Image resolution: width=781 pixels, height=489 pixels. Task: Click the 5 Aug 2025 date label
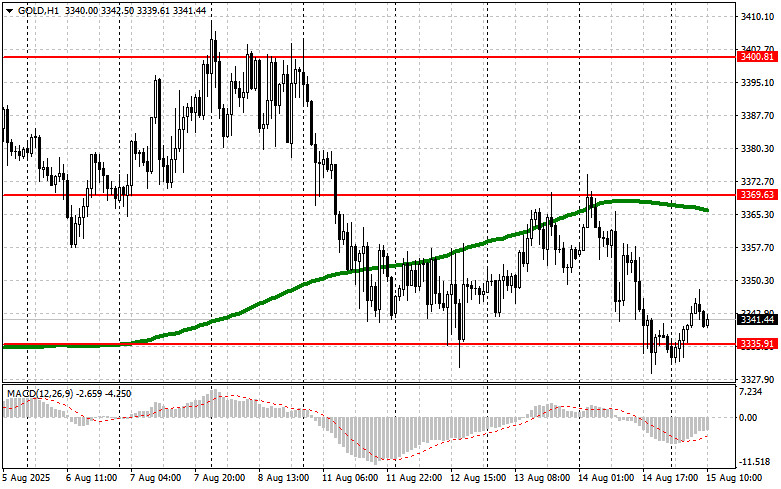[27, 478]
